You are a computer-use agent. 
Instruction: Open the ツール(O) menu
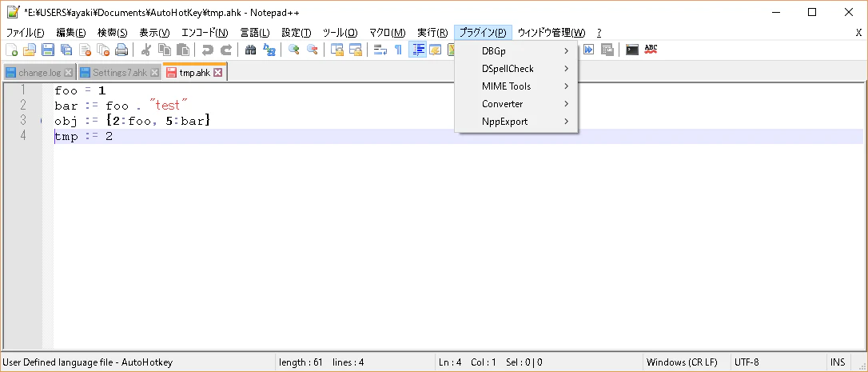click(340, 33)
